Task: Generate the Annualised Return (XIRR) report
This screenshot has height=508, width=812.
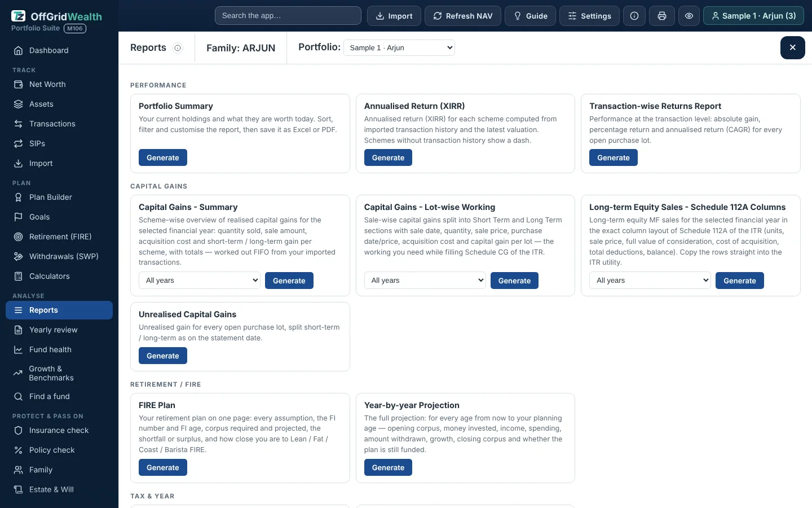Action: (388, 157)
